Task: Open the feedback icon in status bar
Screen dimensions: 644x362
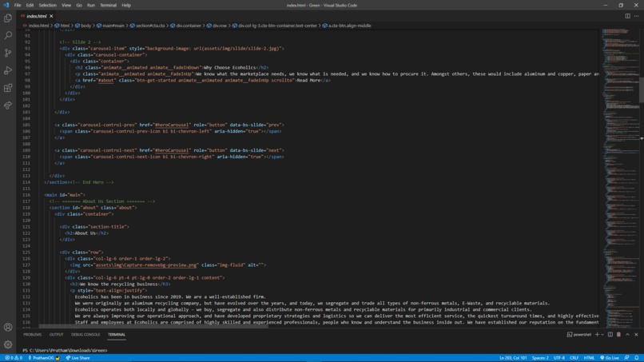Action: tap(626, 358)
